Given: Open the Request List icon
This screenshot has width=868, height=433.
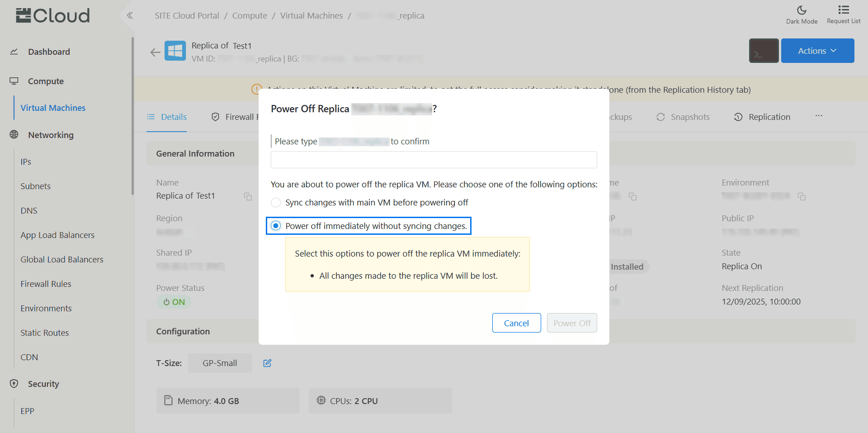Looking at the screenshot, I should [x=843, y=10].
